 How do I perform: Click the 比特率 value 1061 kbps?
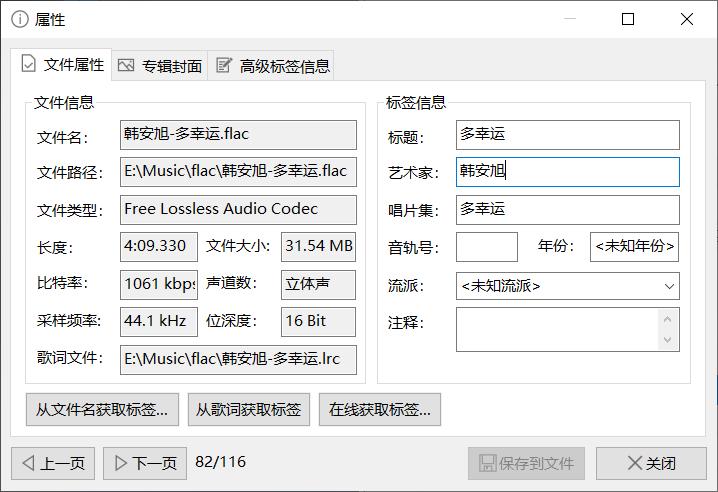[159, 284]
